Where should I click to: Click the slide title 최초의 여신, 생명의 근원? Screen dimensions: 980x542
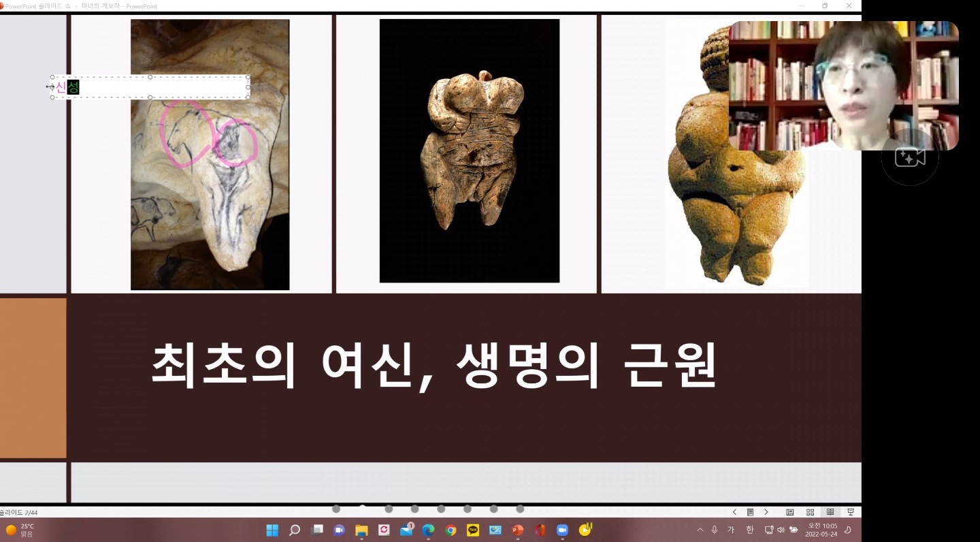click(x=434, y=366)
